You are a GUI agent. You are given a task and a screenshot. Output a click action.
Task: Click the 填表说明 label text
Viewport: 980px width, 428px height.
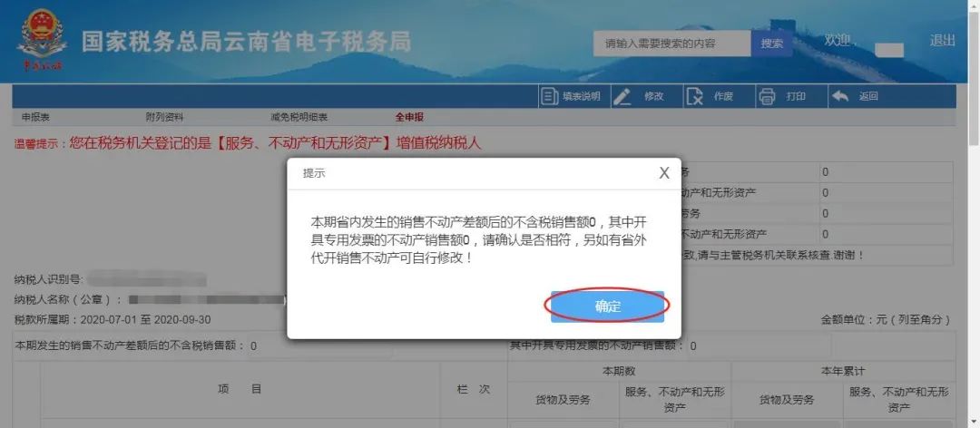[x=582, y=96]
